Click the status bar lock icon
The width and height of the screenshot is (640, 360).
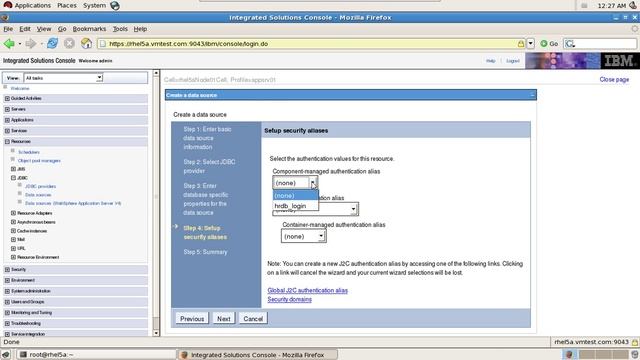click(x=635, y=342)
